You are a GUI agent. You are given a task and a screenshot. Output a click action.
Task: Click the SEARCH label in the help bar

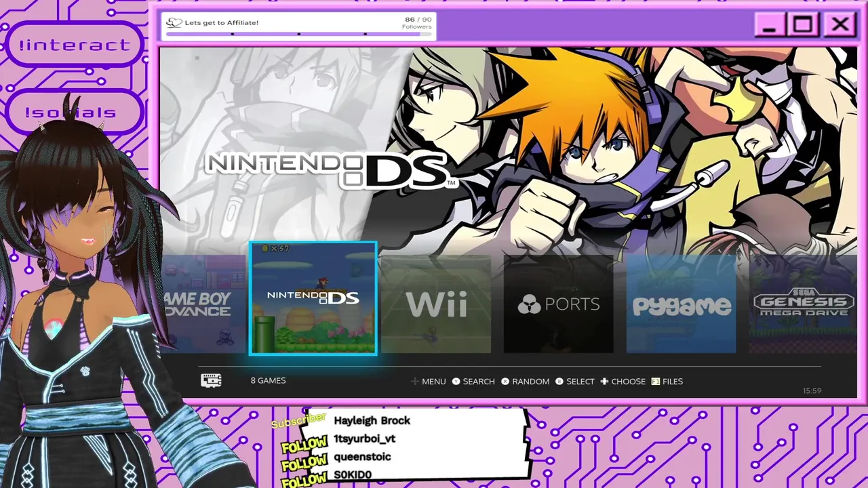point(479,382)
